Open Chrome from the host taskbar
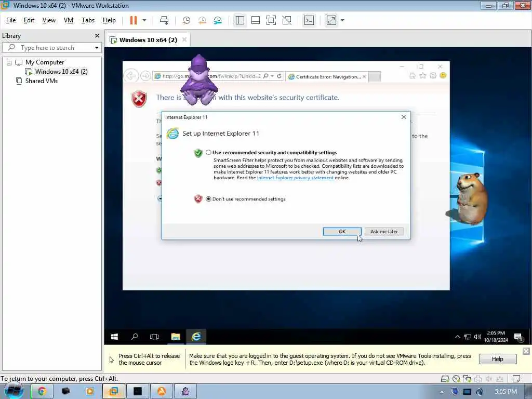Screen dimensions: 532x399 tap(42, 391)
